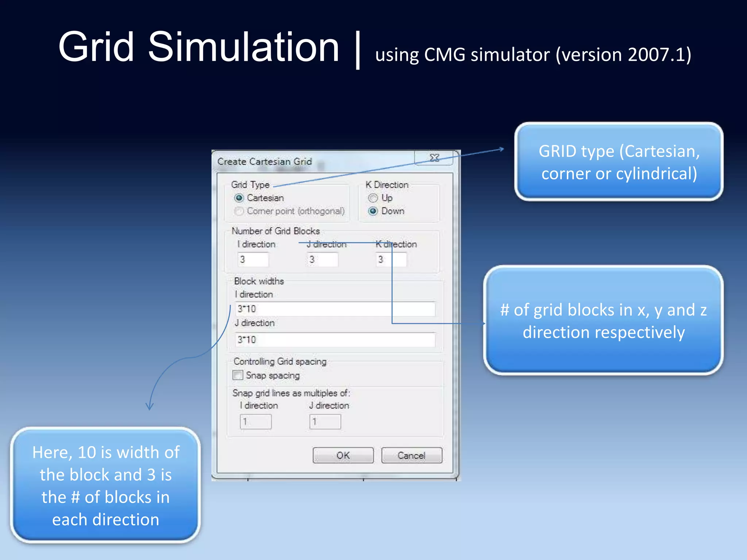
Task: Close the Create Cartesian Grid dialog
Action: click(x=434, y=158)
